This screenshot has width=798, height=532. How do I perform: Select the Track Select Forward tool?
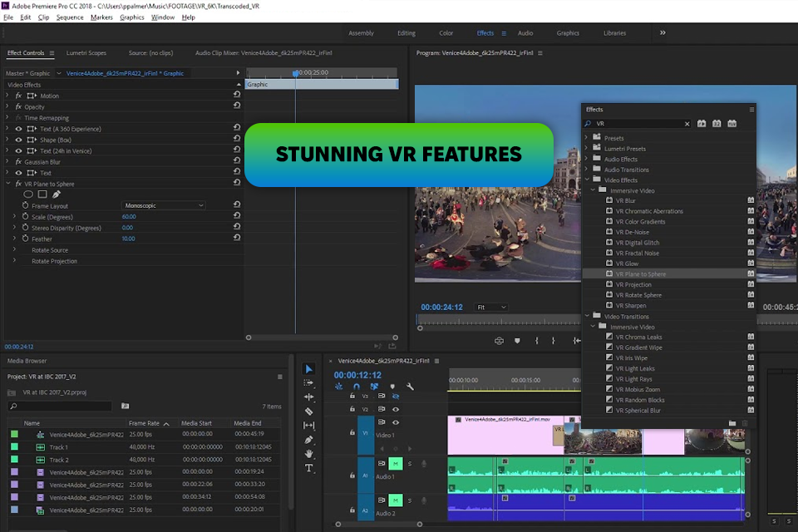tap(308, 383)
